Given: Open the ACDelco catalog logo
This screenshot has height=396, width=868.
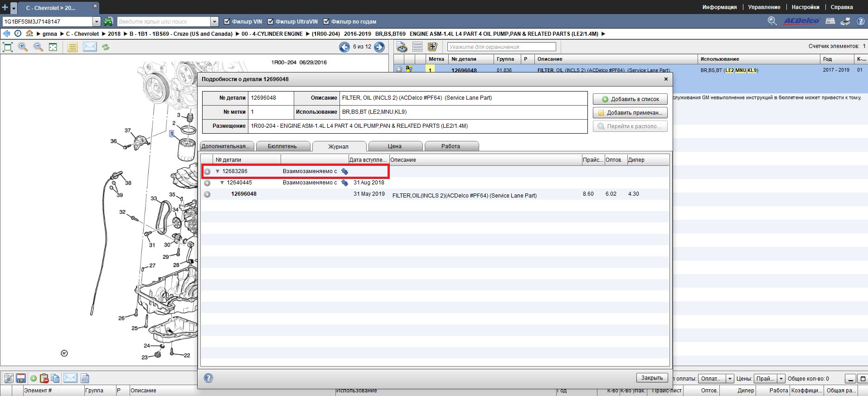Looking at the screenshot, I should click(801, 21).
